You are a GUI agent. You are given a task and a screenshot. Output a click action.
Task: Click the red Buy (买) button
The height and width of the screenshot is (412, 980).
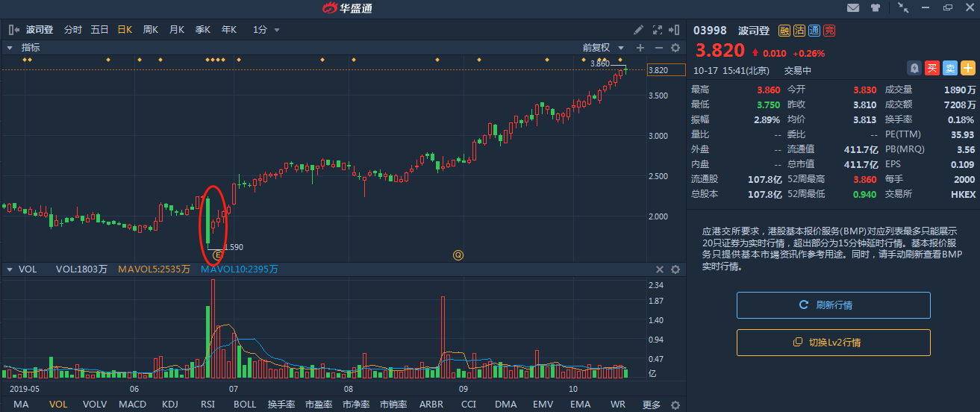tap(932, 68)
